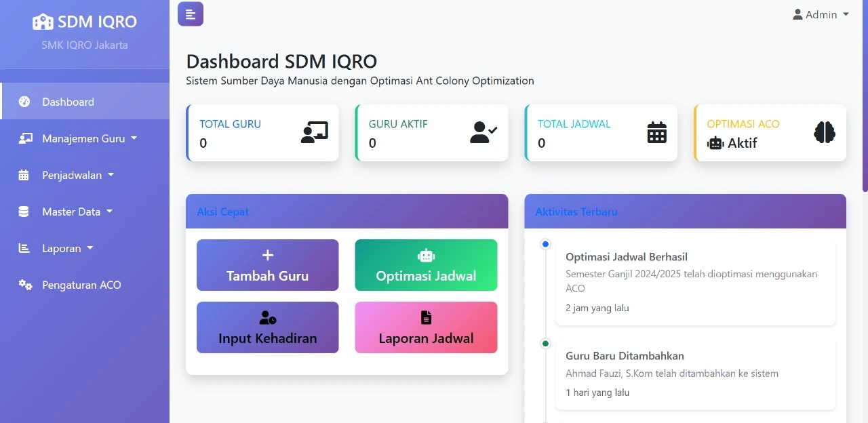Click the robot icon beside Aktif status
868x423 pixels.
tap(715, 143)
